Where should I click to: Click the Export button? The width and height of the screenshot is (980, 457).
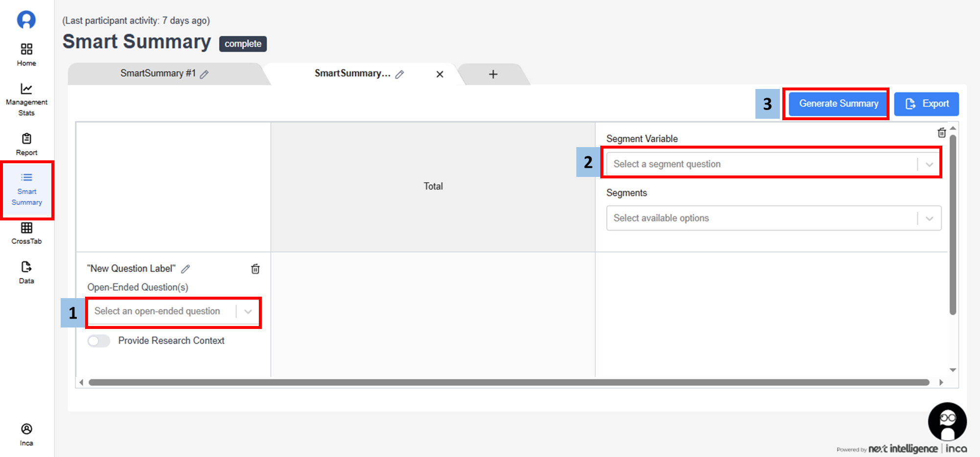tap(926, 104)
